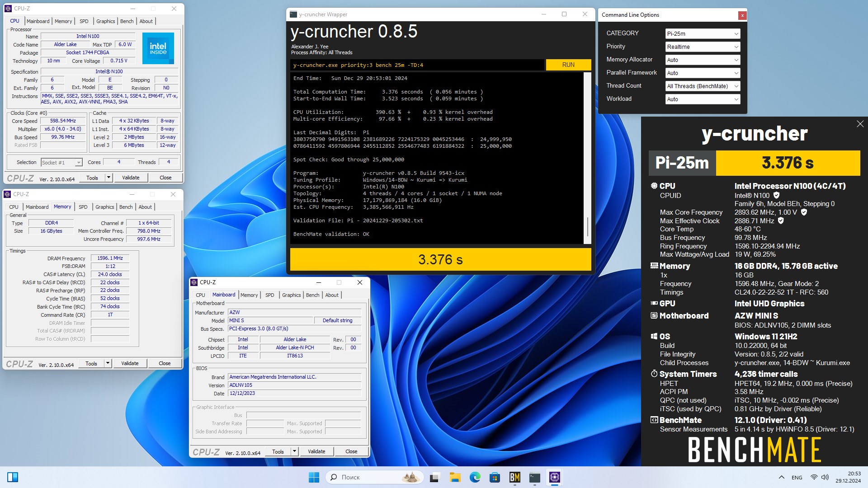Click the Windows taskbar search box
Image resolution: width=868 pixels, height=488 pixels.
pyautogui.click(x=375, y=477)
